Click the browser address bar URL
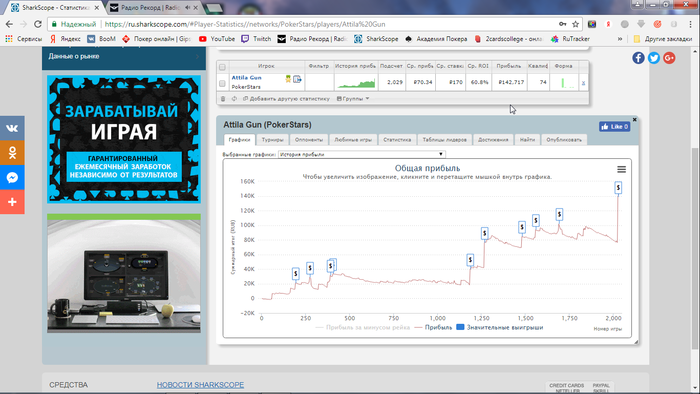 pyautogui.click(x=245, y=24)
